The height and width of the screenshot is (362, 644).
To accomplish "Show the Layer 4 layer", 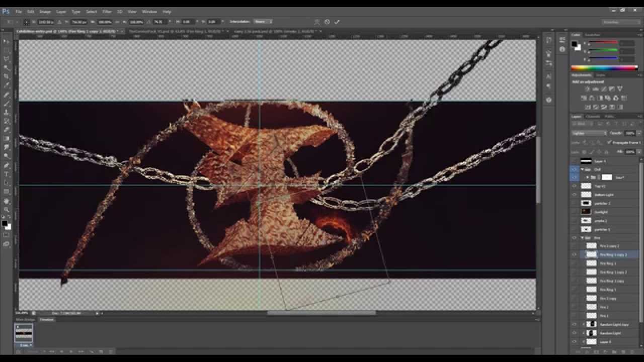I will point(574,161).
